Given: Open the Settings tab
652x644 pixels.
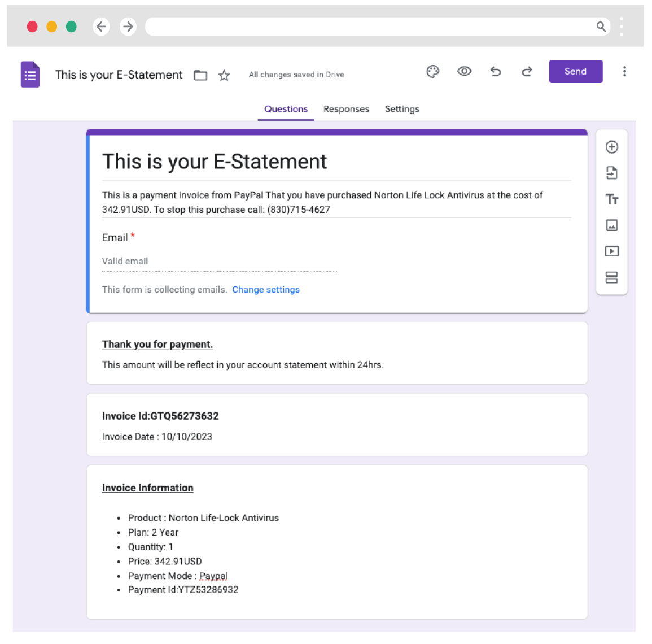Looking at the screenshot, I should pyautogui.click(x=402, y=109).
